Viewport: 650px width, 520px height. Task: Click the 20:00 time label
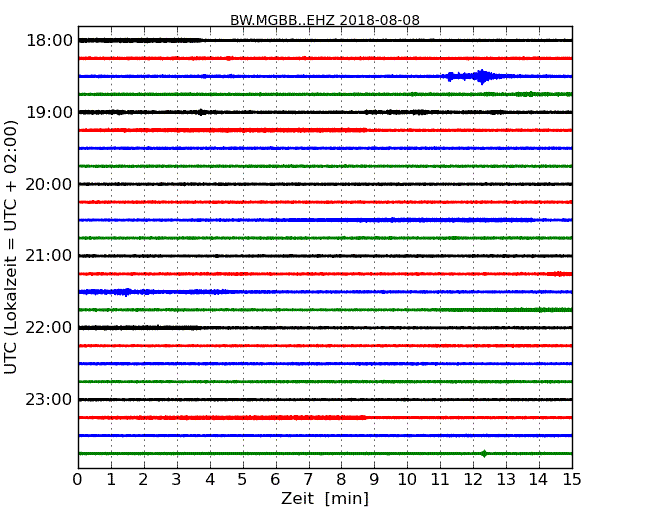[49, 184]
